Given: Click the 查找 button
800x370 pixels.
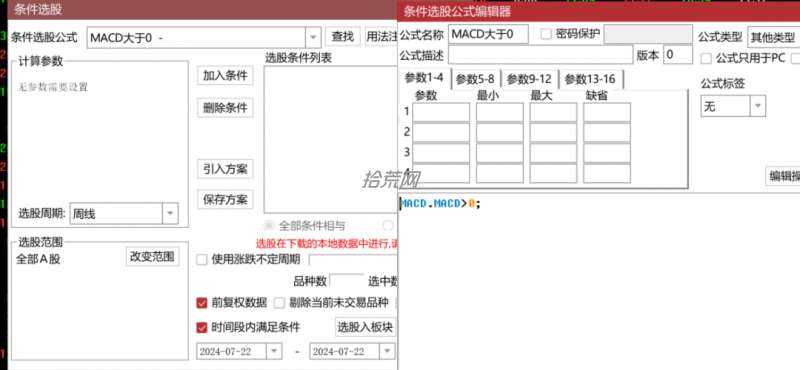Looking at the screenshot, I should 342,37.
